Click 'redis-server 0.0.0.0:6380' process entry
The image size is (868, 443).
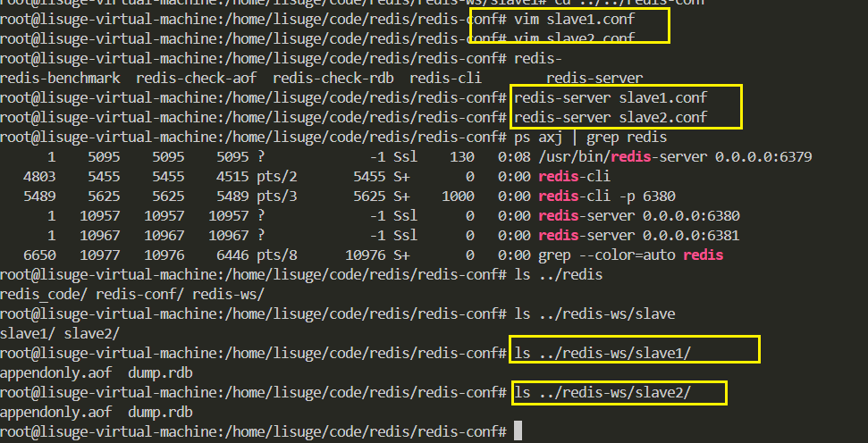(639, 215)
